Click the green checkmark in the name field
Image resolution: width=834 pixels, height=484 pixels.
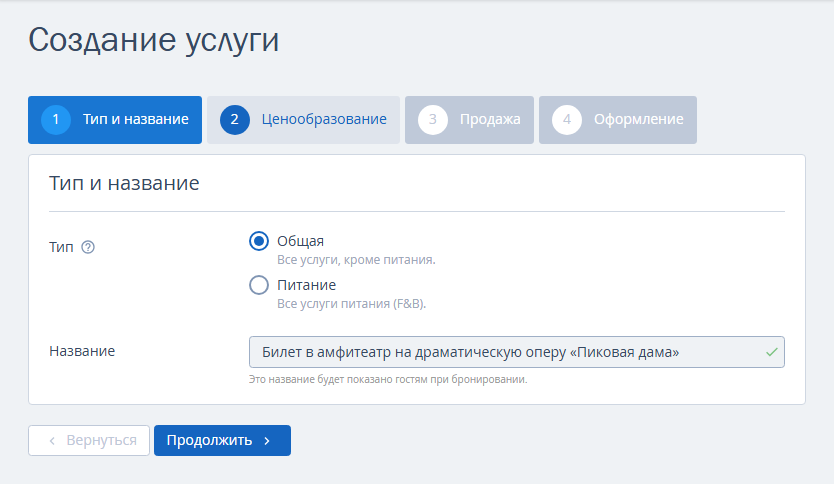[772, 352]
